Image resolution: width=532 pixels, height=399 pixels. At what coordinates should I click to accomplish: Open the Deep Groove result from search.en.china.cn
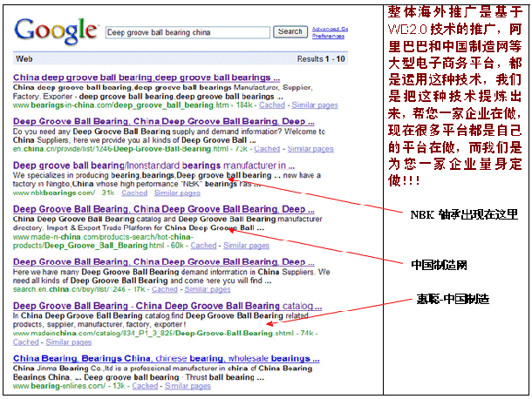coord(164,261)
